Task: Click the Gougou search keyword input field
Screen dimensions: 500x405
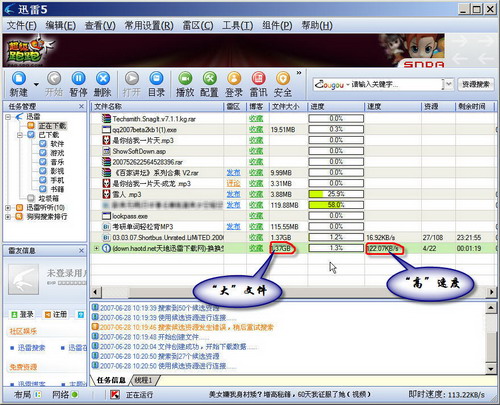Action: click(x=397, y=84)
